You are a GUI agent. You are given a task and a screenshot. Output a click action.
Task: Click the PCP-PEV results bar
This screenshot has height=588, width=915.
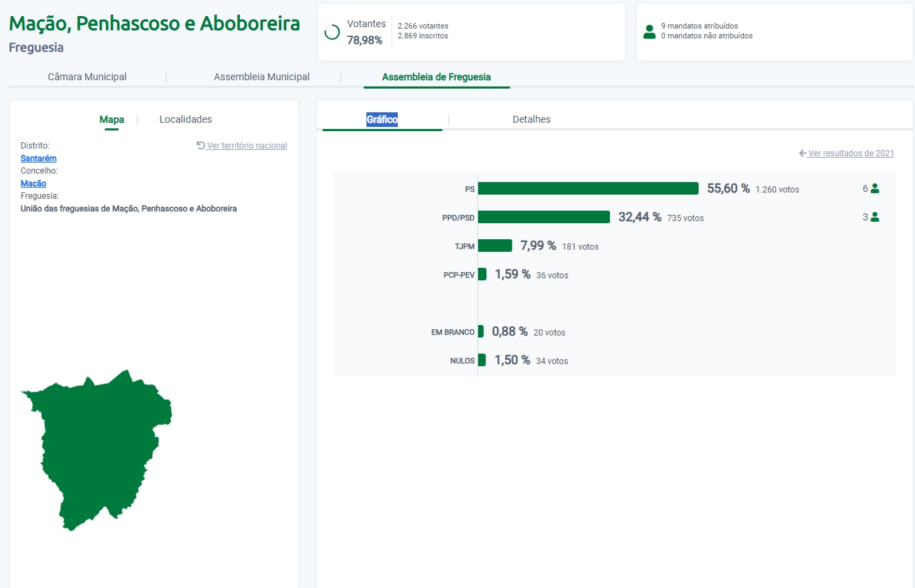(x=482, y=274)
